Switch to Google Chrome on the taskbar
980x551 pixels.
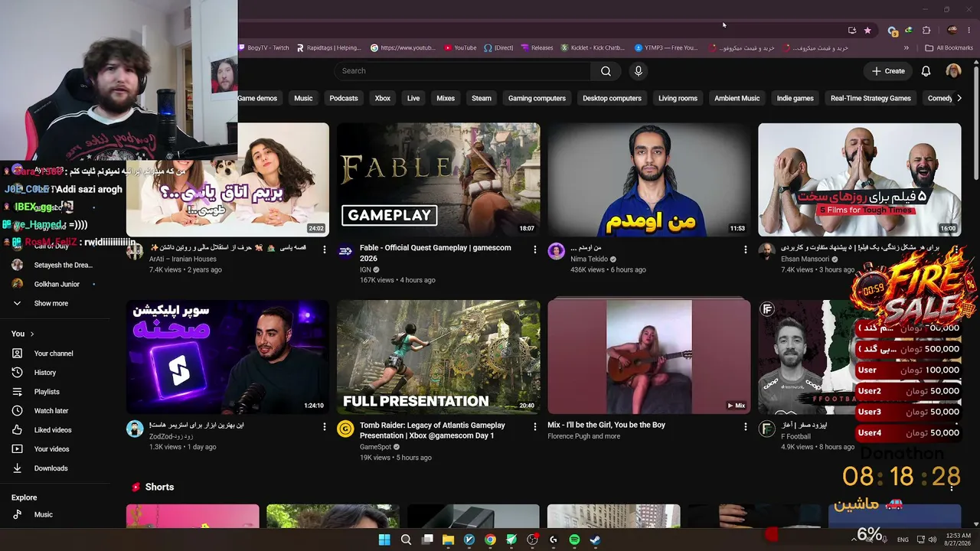click(x=490, y=540)
